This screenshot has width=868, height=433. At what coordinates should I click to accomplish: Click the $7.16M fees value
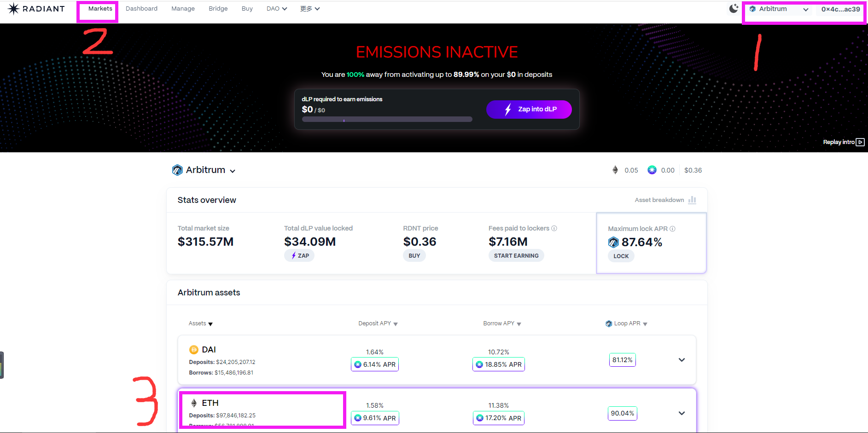tap(508, 242)
